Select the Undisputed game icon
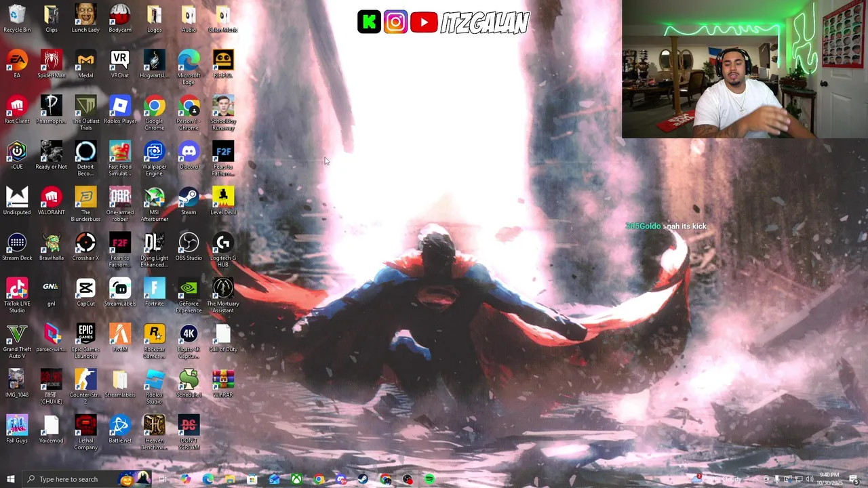Image resolution: width=868 pixels, height=488 pixels. point(17,201)
